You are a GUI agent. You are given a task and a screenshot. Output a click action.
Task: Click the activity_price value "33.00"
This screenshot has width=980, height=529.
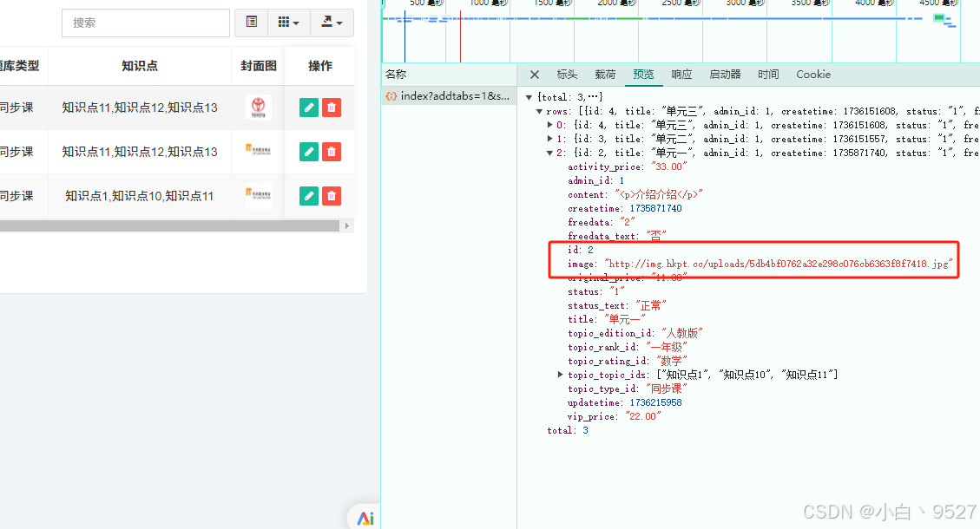point(669,167)
